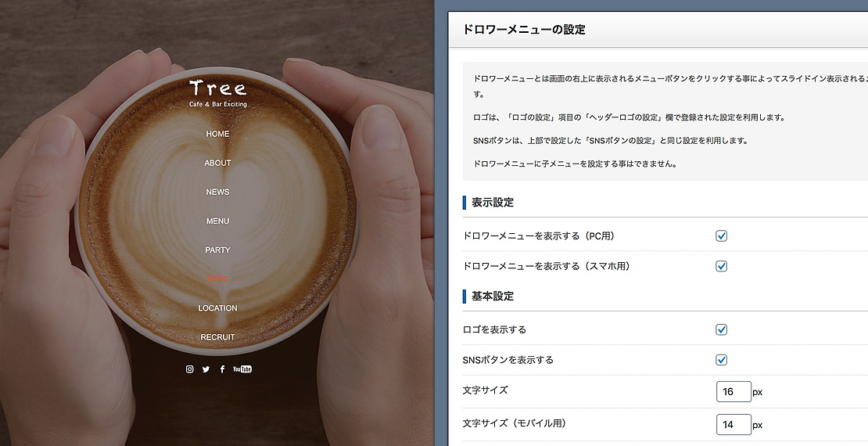Click the 文字サイズ field showing 16

point(733,392)
